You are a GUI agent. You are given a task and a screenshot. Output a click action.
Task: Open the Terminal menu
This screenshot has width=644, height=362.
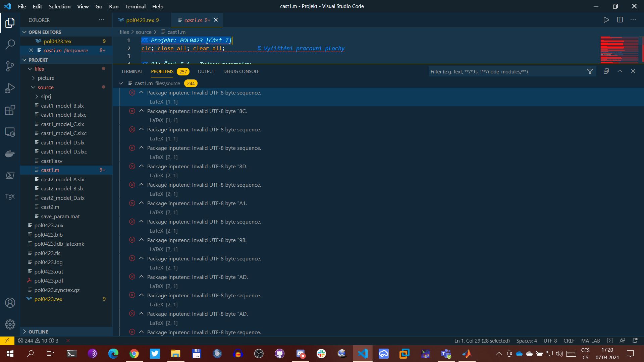point(135,6)
